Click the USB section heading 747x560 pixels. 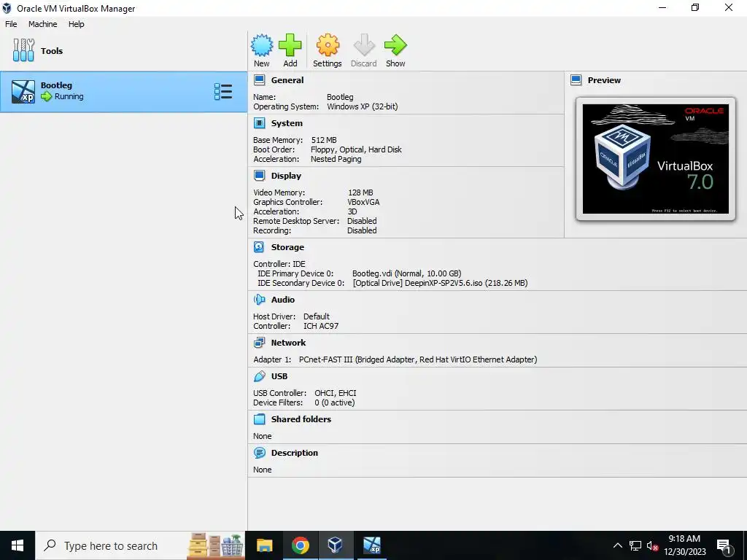[x=279, y=376]
